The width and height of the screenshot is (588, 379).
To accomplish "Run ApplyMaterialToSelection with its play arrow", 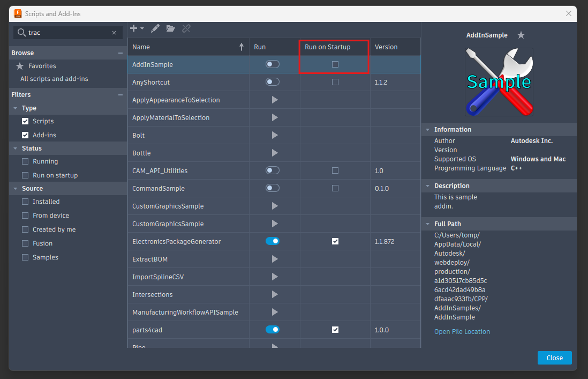I will [x=275, y=117].
